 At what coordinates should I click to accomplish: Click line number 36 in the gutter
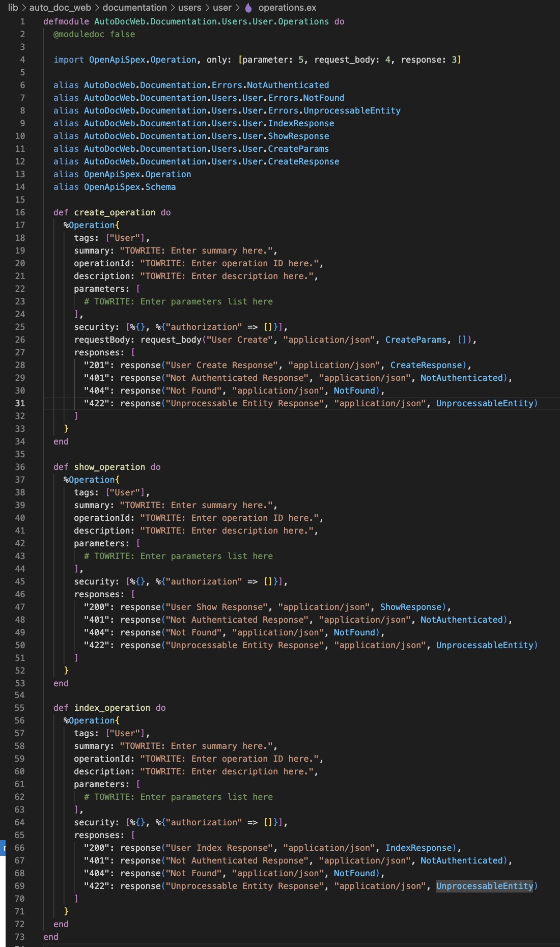(x=20, y=467)
